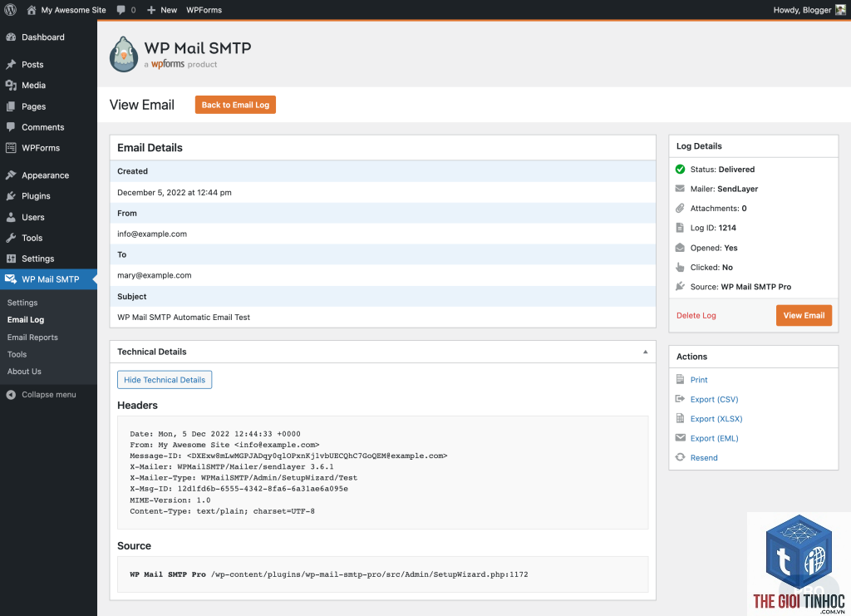851x616 pixels.
Task: Click the Export XLSX spreadsheet icon
Action: (680, 418)
